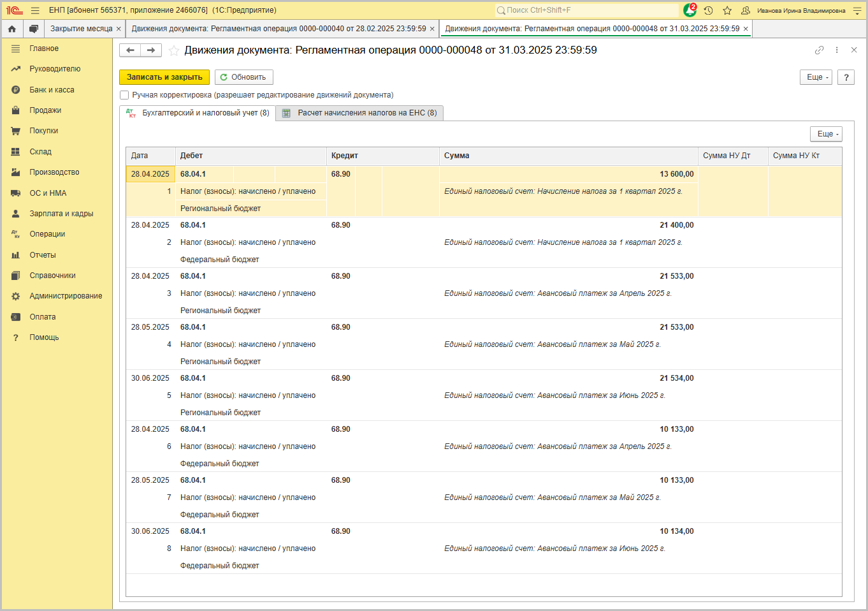Click the Записать и закрыть button

(164, 77)
